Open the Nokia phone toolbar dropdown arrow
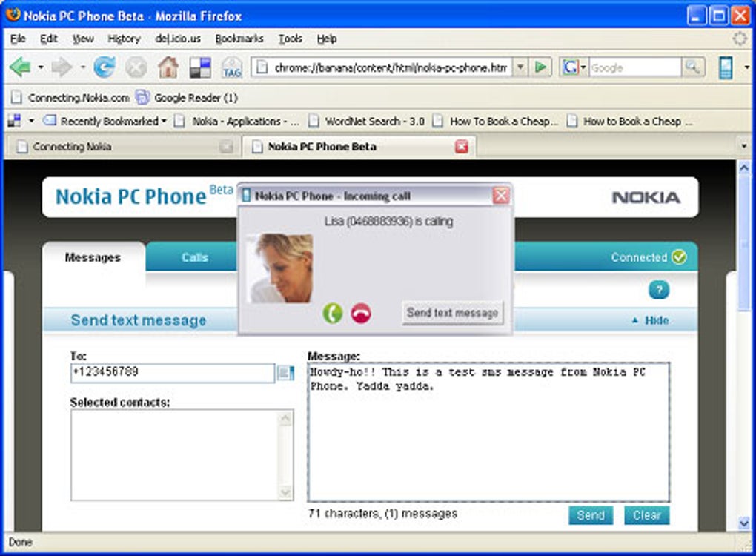Viewport: 756px width, 556px height. point(746,67)
